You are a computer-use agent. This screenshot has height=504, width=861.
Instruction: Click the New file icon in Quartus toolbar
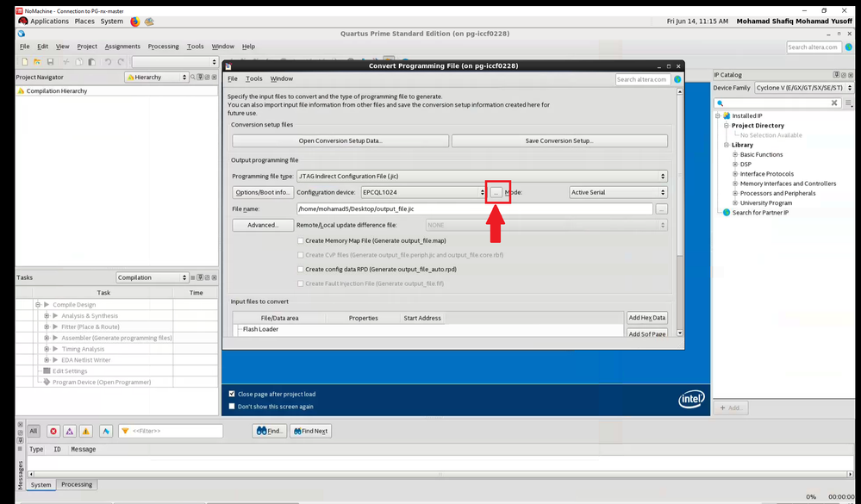coord(24,62)
